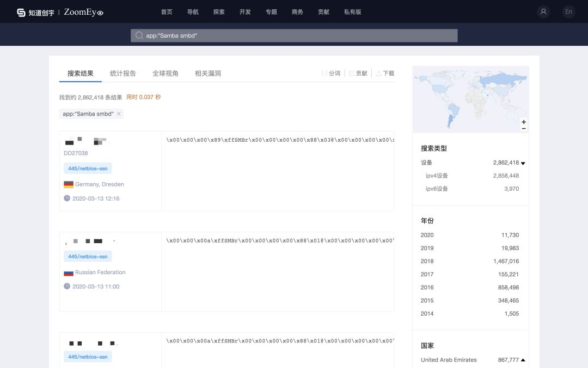Filter by United Arab Emirates country

pos(449,360)
